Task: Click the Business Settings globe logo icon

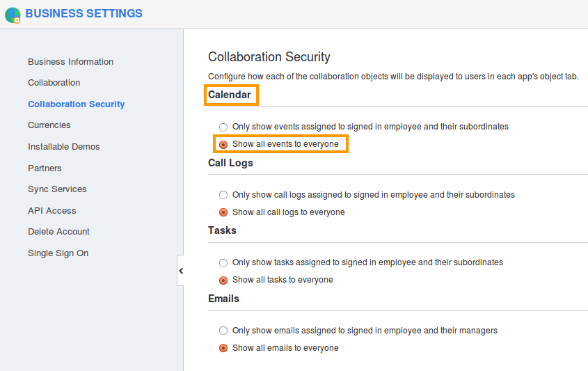Action: [13, 15]
